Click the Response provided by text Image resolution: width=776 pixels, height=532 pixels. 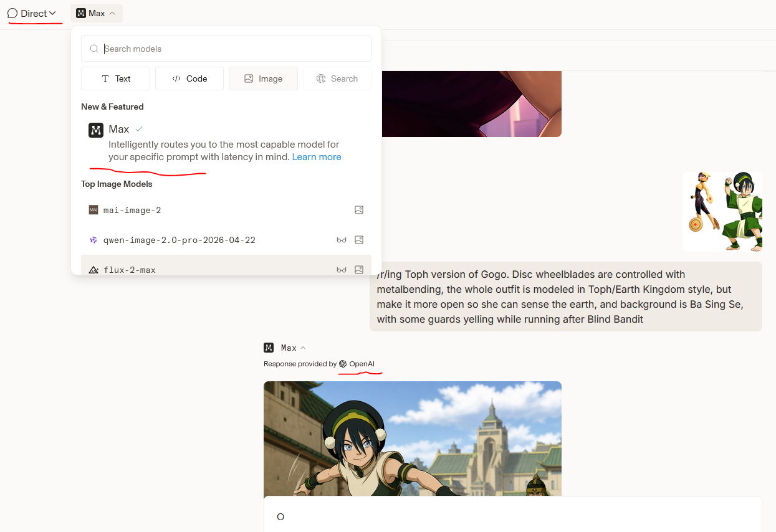pyautogui.click(x=300, y=364)
